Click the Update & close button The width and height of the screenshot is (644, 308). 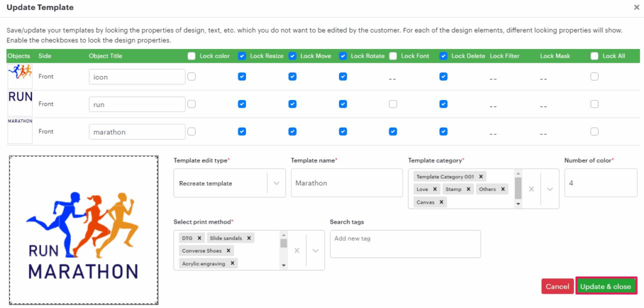(606, 287)
